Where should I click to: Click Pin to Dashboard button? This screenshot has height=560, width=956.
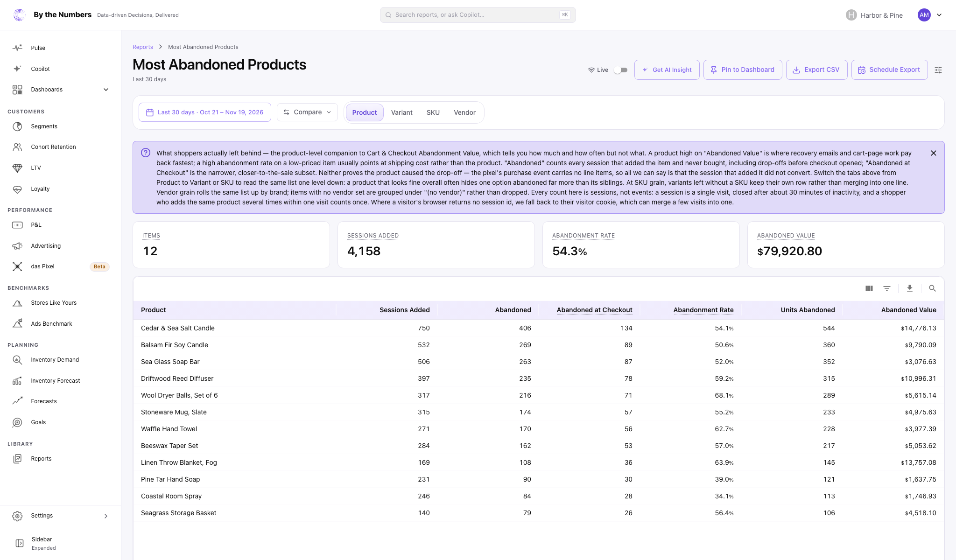(743, 70)
